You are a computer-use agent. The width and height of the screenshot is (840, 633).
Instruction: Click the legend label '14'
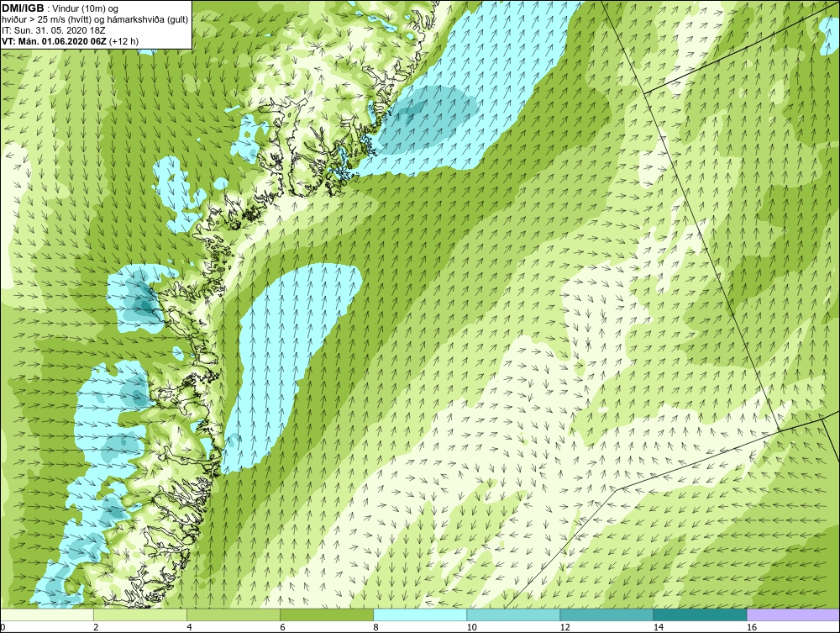tap(659, 627)
